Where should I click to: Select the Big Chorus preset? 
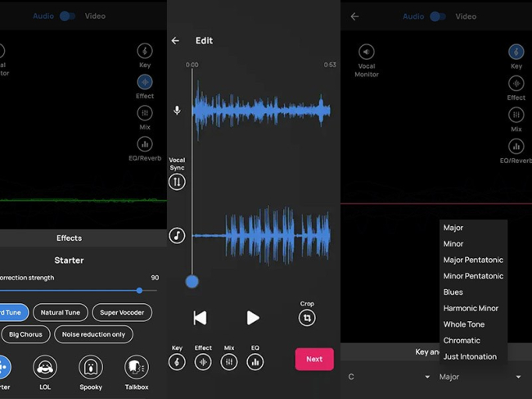26,334
